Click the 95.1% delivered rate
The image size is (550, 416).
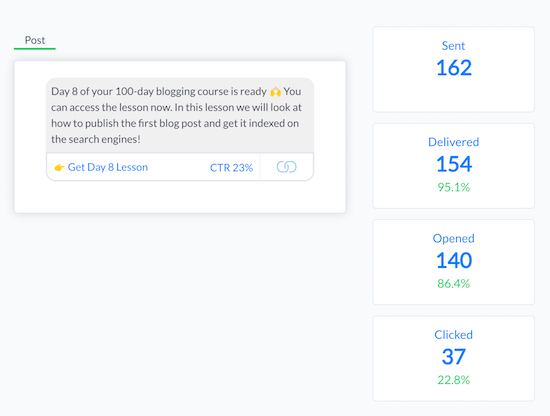point(454,187)
